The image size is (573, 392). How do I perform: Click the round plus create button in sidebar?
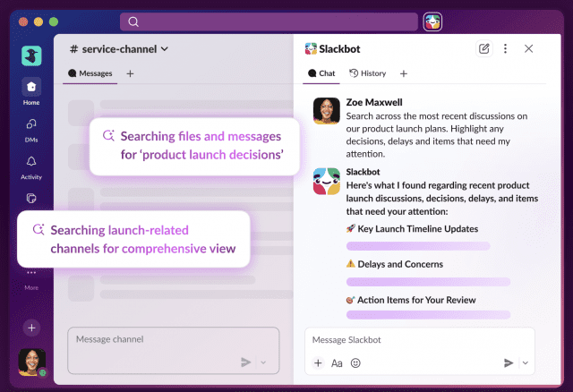pyautogui.click(x=31, y=328)
